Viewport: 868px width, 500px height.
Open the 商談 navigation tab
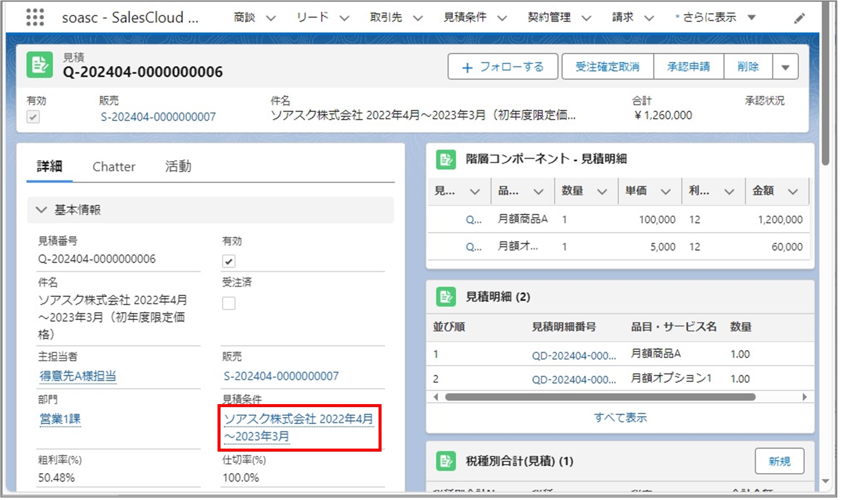[245, 18]
